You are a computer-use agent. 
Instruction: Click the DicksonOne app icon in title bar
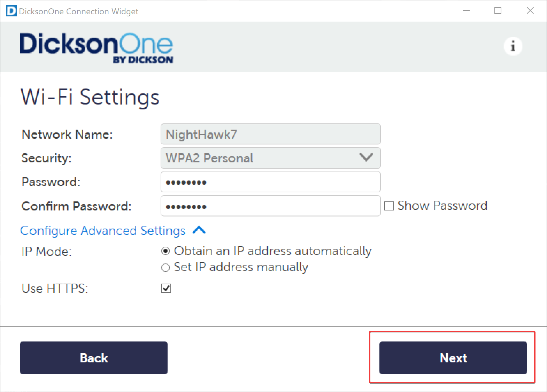point(10,11)
